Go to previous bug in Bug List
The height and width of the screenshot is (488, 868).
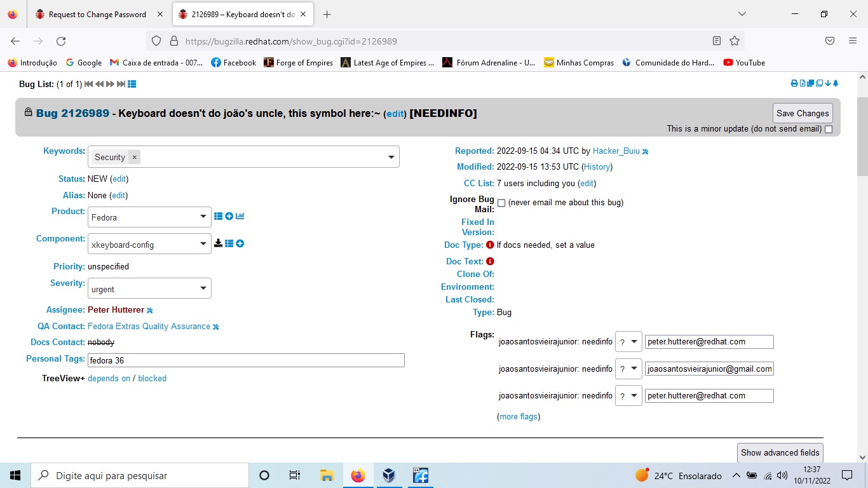(x=100, y=84)
